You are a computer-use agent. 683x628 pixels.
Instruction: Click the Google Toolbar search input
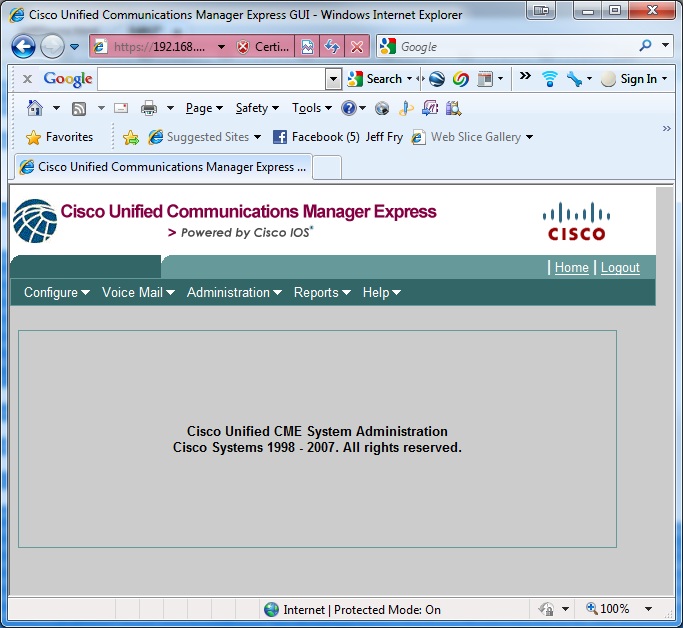(x=211, y=79)
